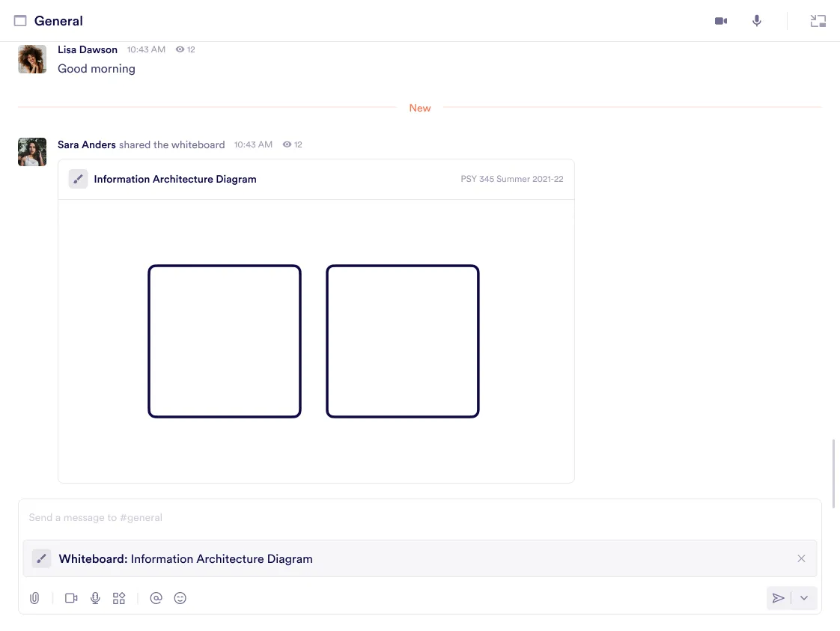840x631 pixels.
Task: Click the microphone icon in header
Action: click(x=757, y=21)
